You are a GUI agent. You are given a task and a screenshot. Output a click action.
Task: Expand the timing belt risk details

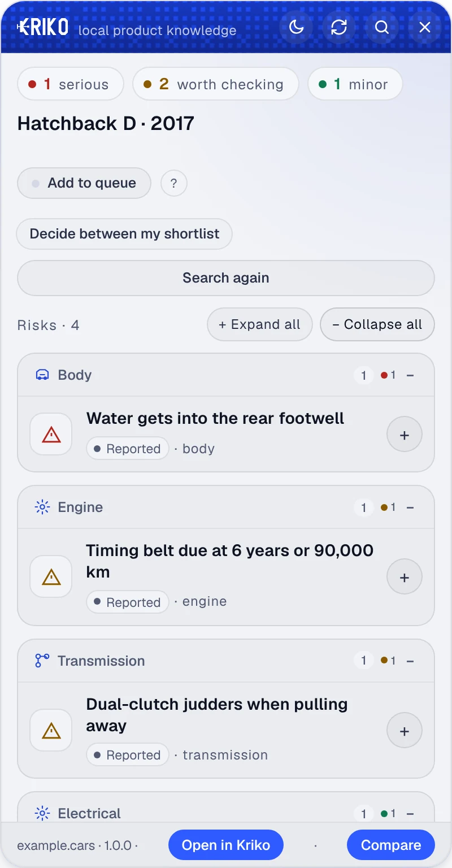[x=405, y=577]
